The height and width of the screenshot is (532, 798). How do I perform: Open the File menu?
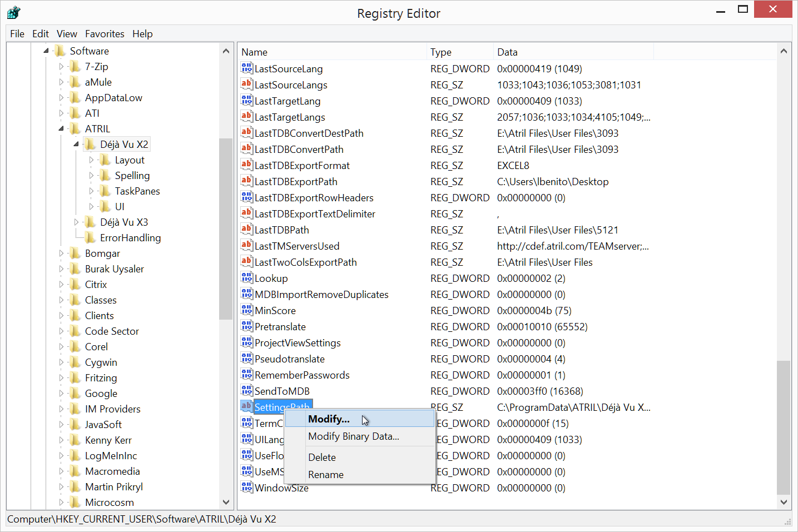(x=17, y=33)
